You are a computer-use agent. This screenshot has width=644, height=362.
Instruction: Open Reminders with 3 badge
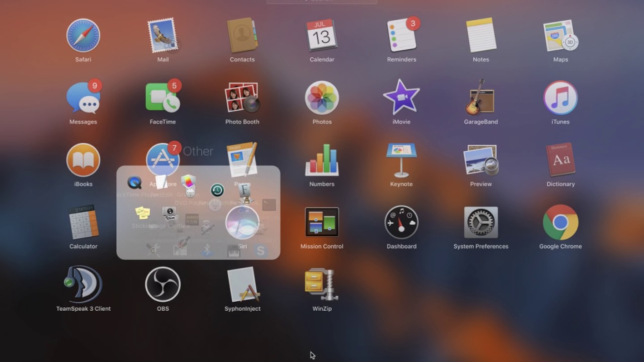point(402,35)
